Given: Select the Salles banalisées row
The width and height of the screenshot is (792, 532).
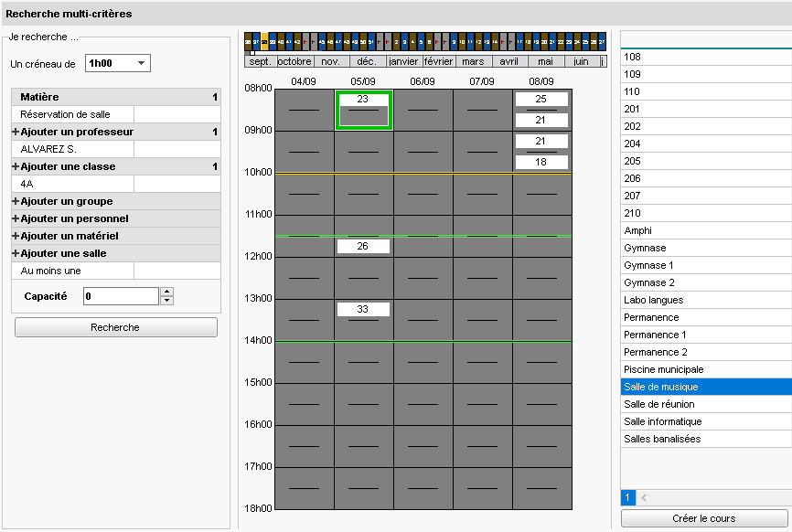Looking at the screenshot, I should pyautogui.click(x=706, y=439).
